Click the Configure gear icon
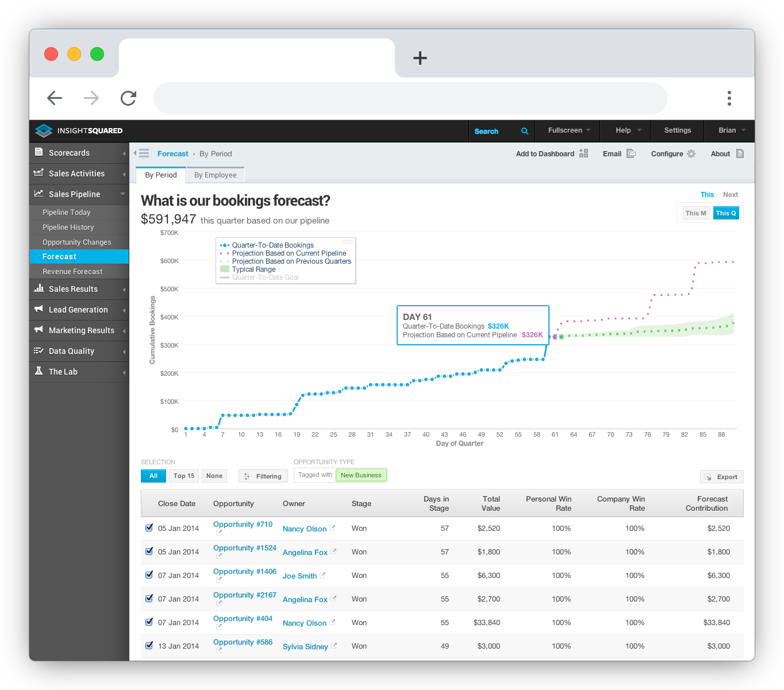 691,153
